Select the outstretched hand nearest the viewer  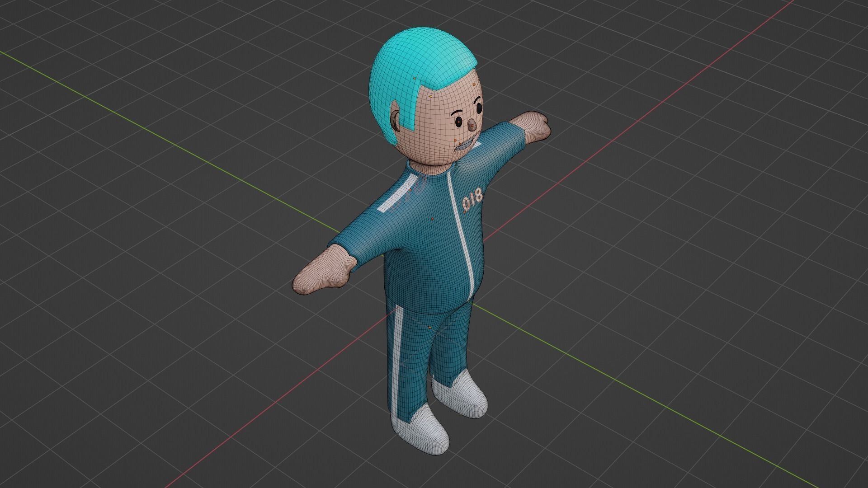324,270
